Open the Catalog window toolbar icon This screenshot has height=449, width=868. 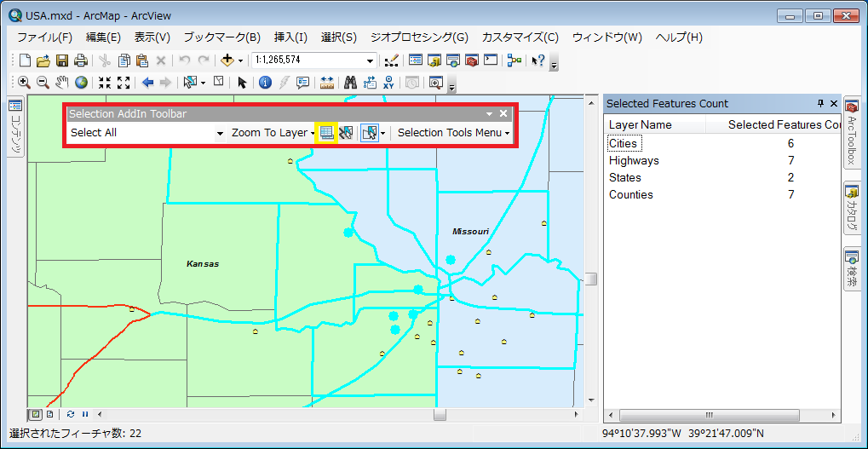point(434,60)
